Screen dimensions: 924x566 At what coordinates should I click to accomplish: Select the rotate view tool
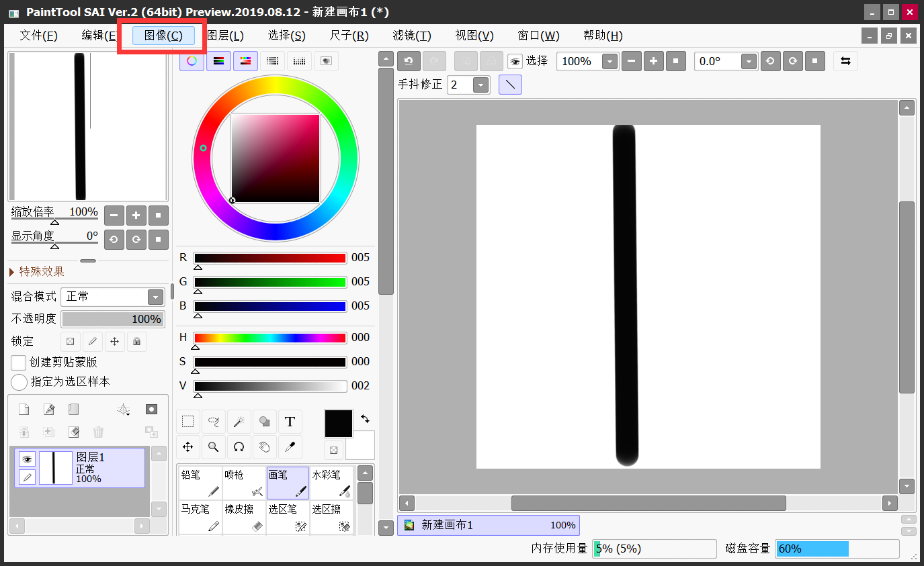tap(239, 447)
